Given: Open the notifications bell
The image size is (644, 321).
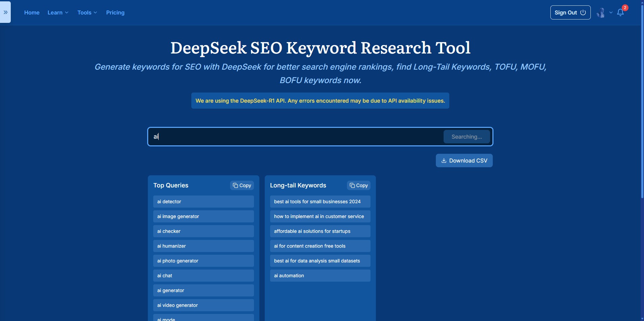Looking at the screenshot, I should 620,12.
